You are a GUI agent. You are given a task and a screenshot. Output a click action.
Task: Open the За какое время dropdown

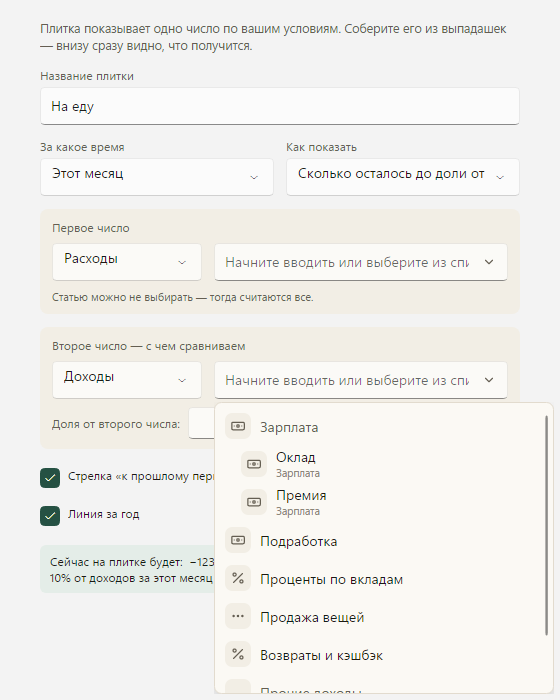click(x=157, y=177)
